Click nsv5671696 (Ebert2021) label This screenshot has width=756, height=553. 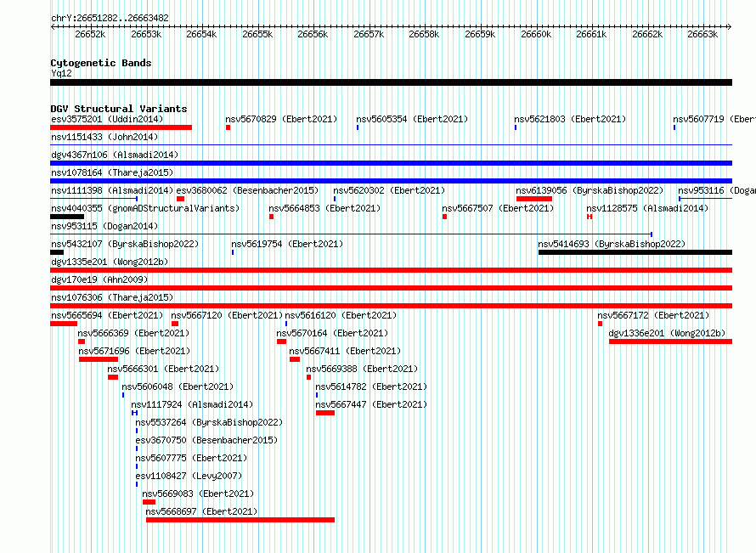pyautogui.click(x=134, y=351)
